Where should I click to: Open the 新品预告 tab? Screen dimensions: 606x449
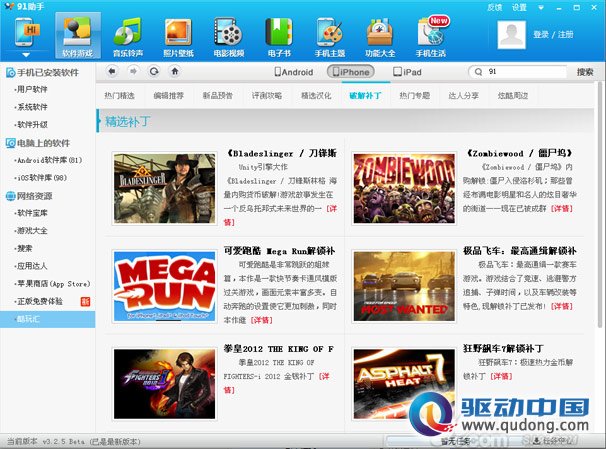pyautogui.click(x=218, y=95)
